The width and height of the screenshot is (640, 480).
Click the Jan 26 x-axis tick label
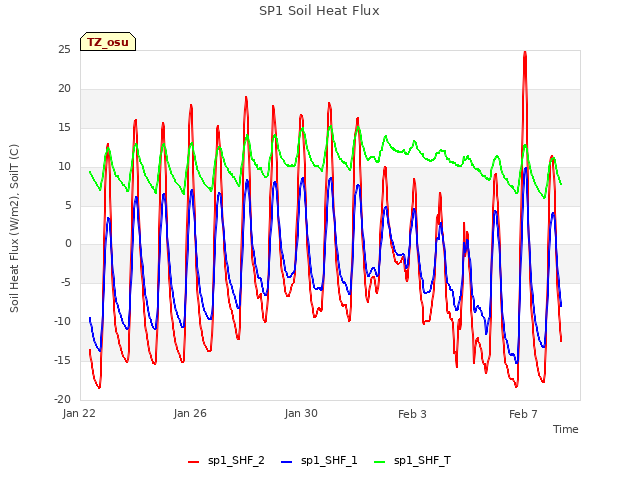[190, 413]
